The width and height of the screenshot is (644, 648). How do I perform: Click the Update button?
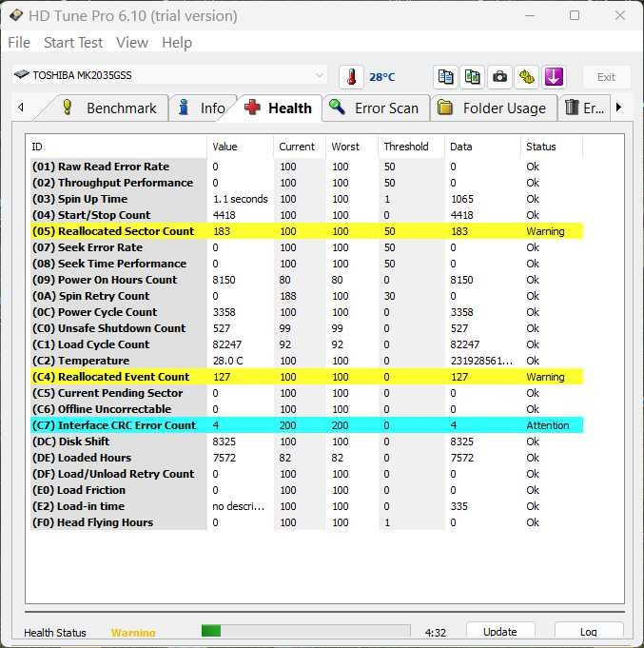coord(500,632)
